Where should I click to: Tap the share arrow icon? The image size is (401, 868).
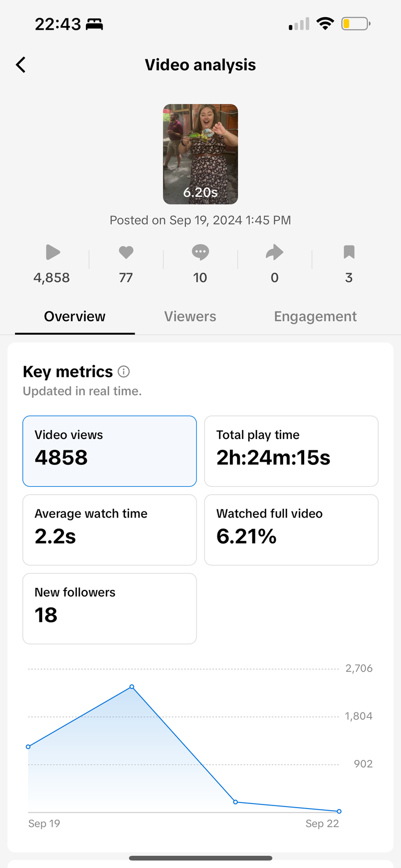(x=275, y=252)
